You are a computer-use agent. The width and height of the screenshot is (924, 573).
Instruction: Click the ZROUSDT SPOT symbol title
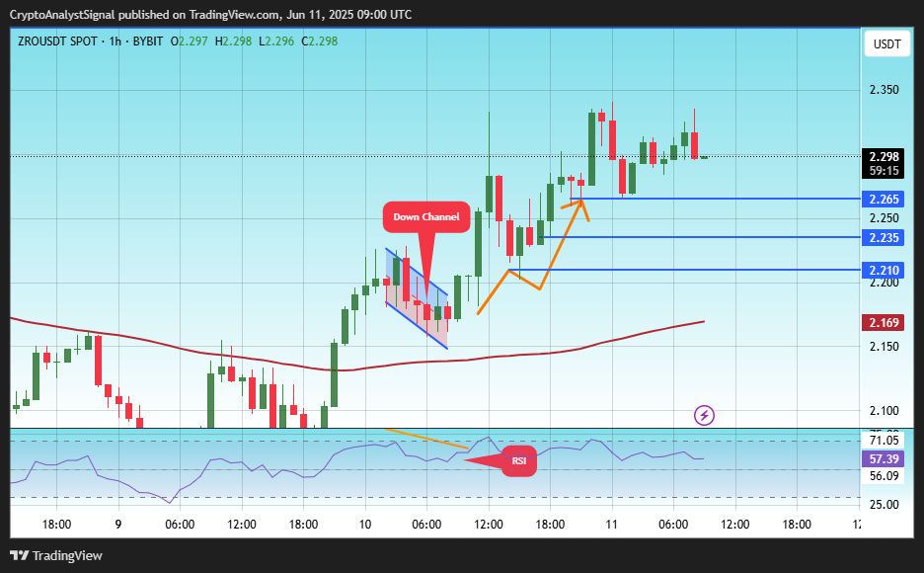57,41
